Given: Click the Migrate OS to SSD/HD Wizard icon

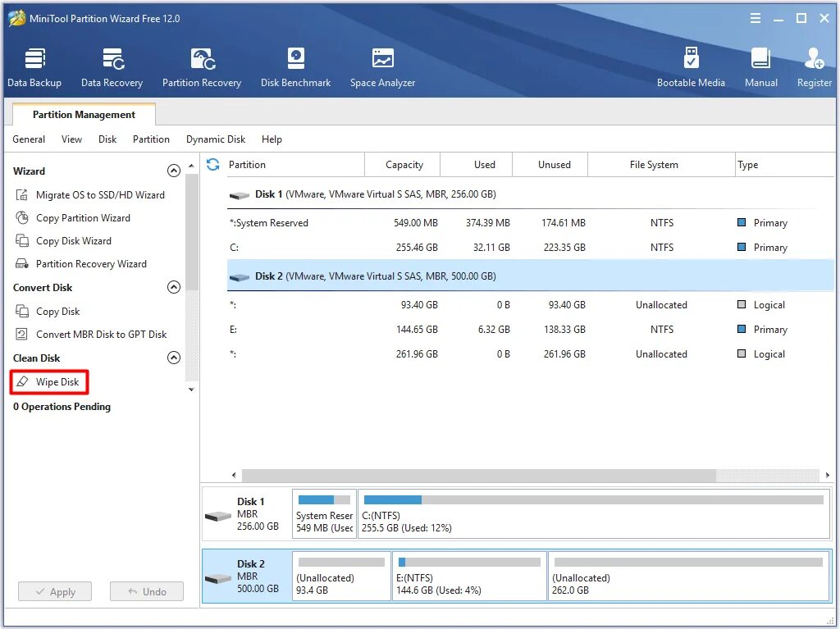Looking at the screenshot, I should point(22,195).
